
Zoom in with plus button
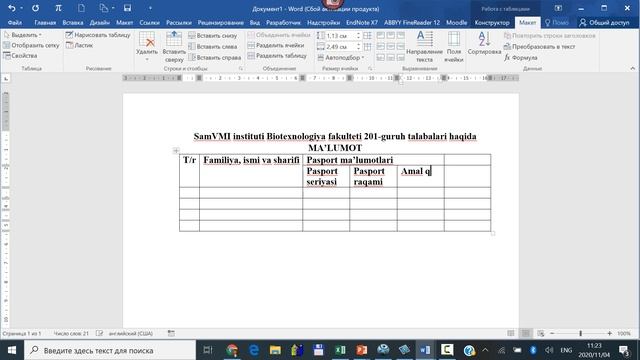point(609,333)
